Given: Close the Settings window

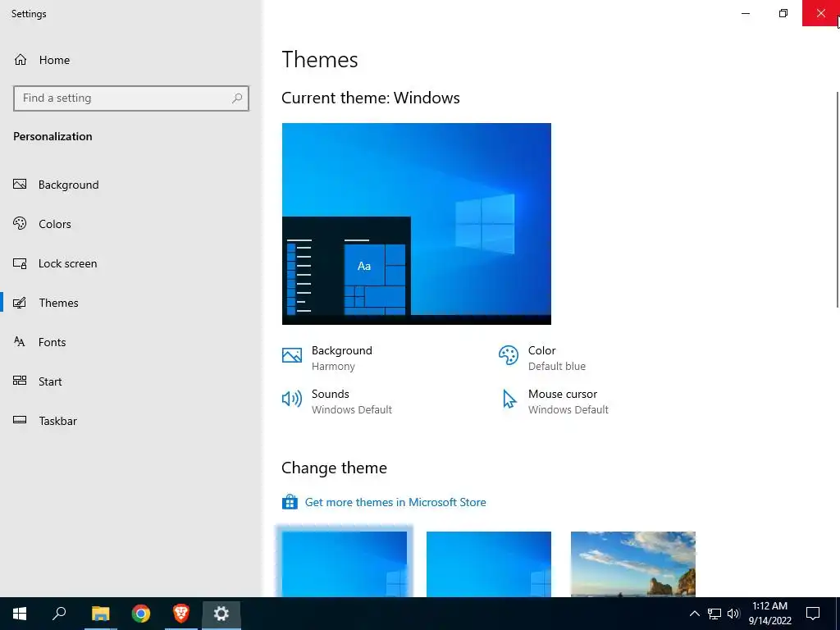Looking at the screenshot, I should point(820,13).
